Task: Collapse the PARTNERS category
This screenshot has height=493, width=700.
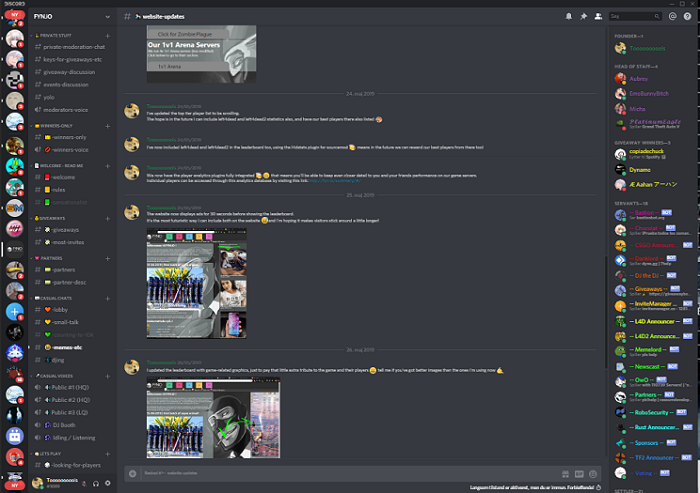Action: tap(49, 259)
